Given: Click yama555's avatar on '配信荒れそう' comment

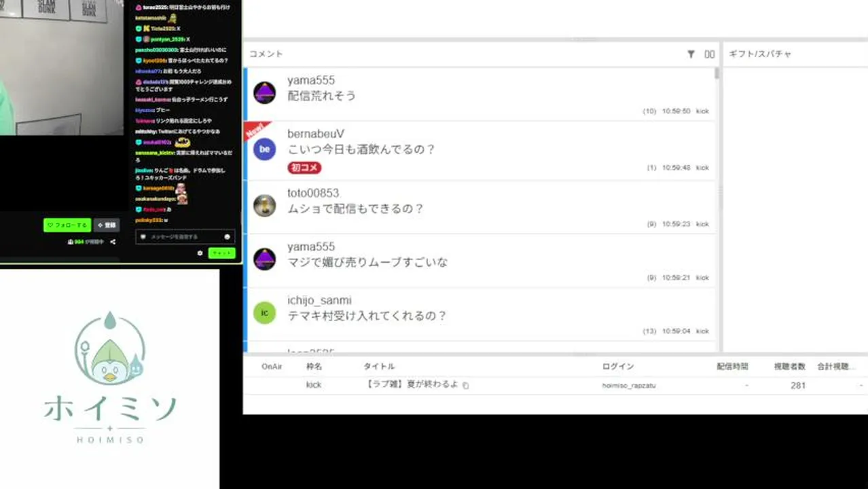Looking at the screenshot, I should (x=265, y=93).
